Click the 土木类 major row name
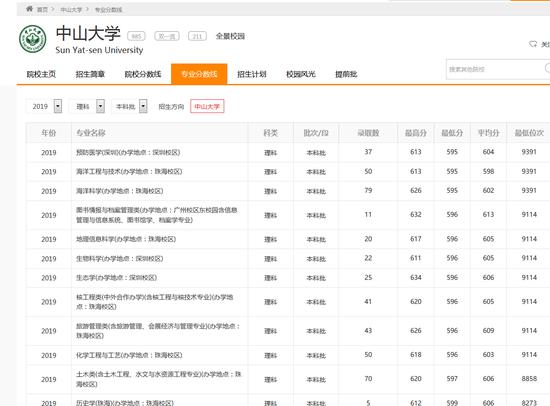This screenshot has width=550, height=406. coord(159,379)
